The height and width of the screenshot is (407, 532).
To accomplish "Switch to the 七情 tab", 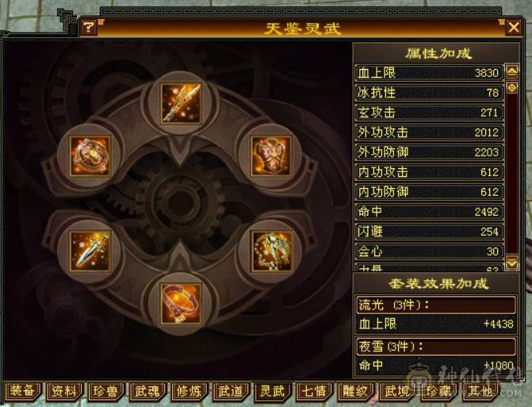I will 314,391.
